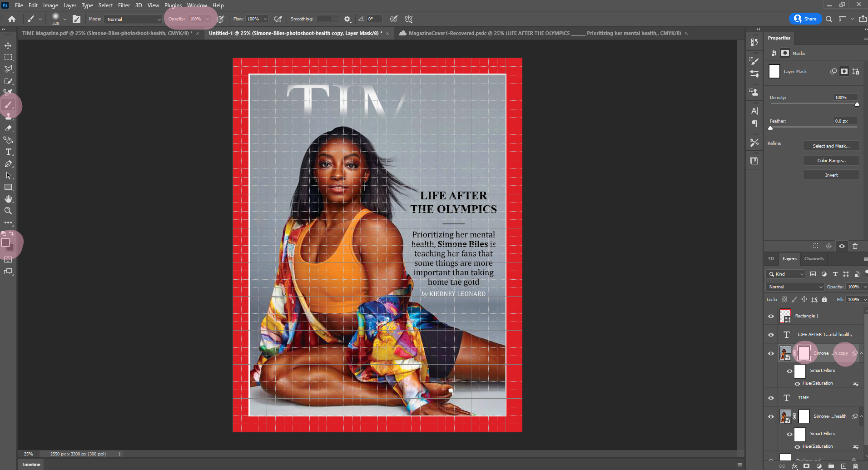Click the mask Density slider handle
This screenshot has width=868, height=470.
point(857,104)
